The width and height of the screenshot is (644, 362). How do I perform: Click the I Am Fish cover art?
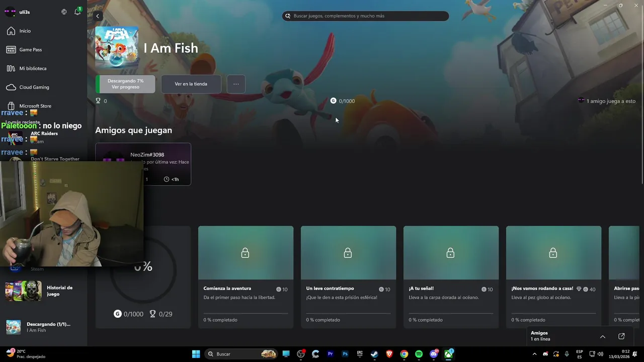click(x=117, y=48)
